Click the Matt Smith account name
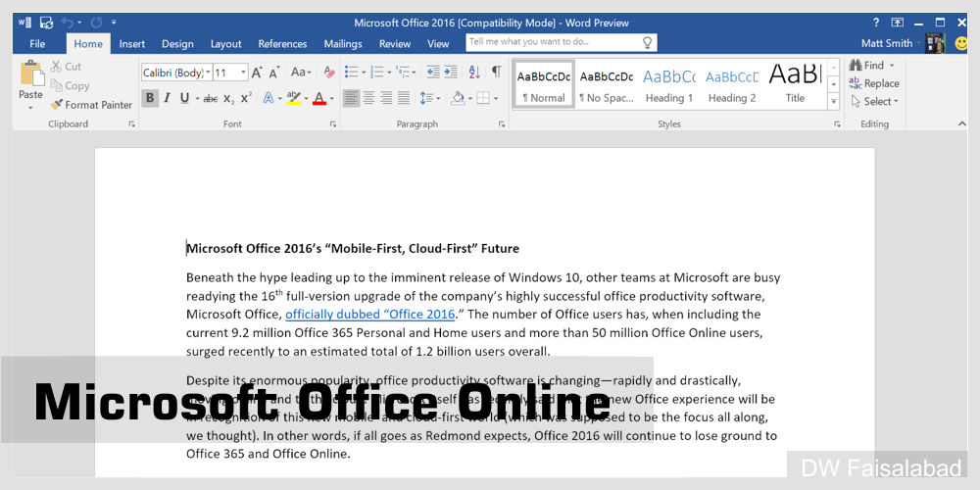The width and height of the screenshot is (980, 490). point(885,44)
